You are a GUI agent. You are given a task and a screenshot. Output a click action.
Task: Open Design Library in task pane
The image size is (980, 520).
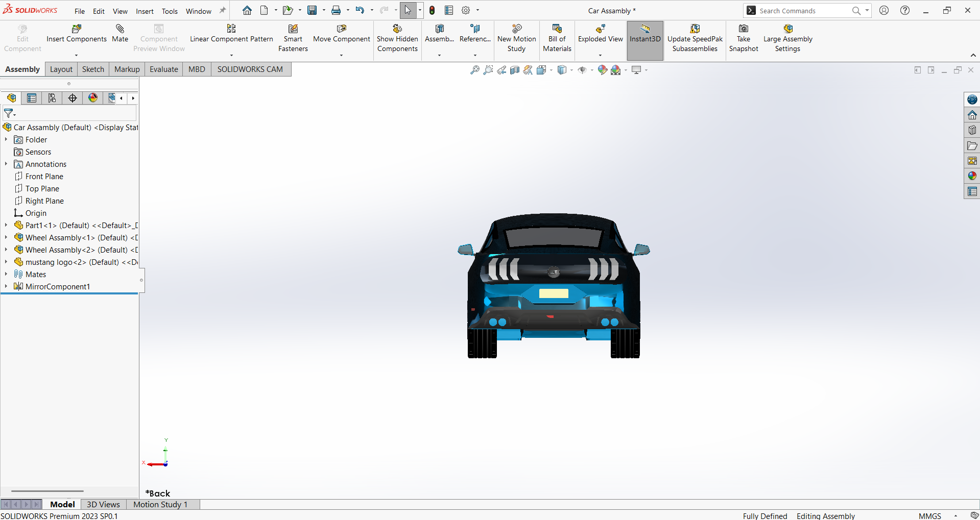tap(972, 130)
